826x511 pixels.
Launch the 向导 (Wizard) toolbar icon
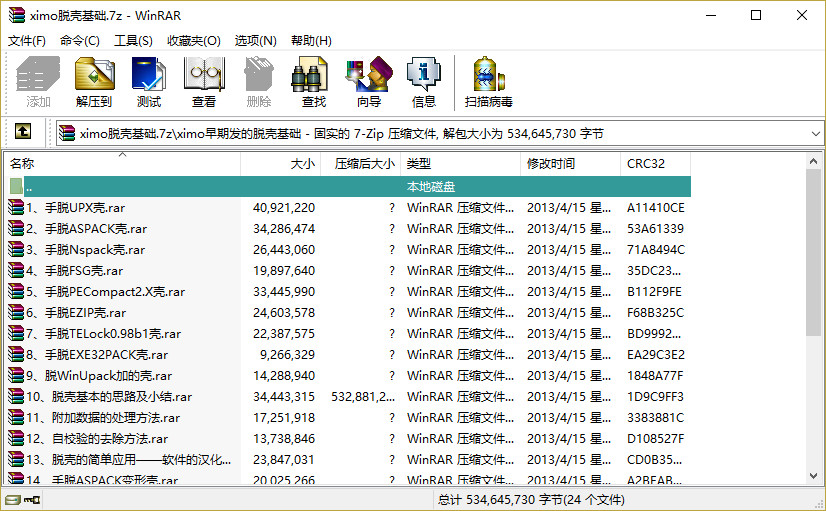pyautogui.click(x=368, y=81)
